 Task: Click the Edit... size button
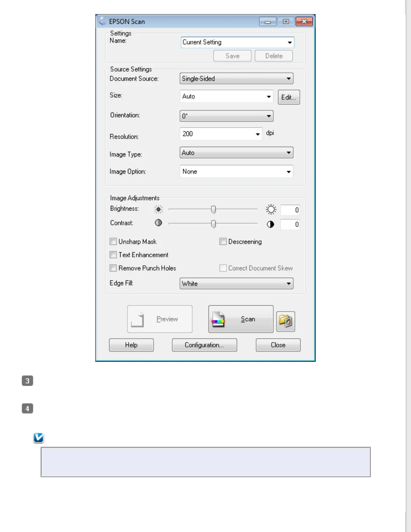[289, 97]
